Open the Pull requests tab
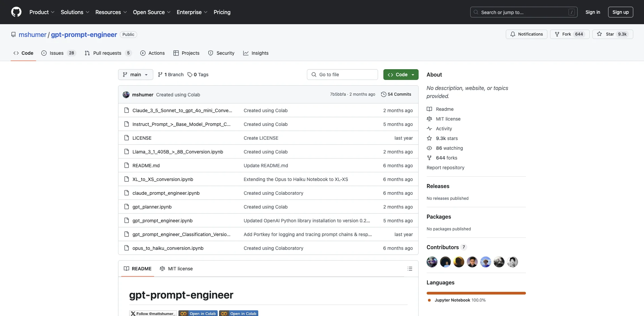 click(108, 53)
